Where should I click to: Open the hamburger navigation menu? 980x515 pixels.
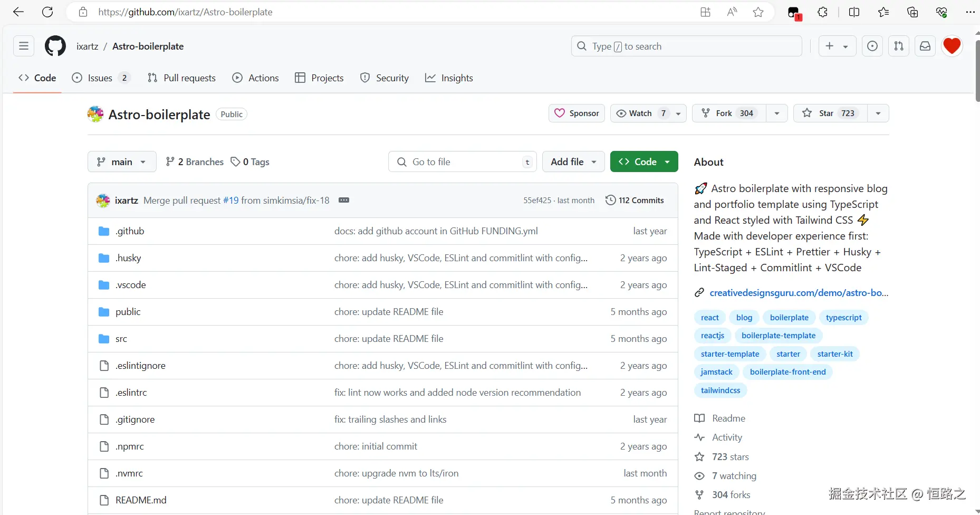click(x=24, y=46)
